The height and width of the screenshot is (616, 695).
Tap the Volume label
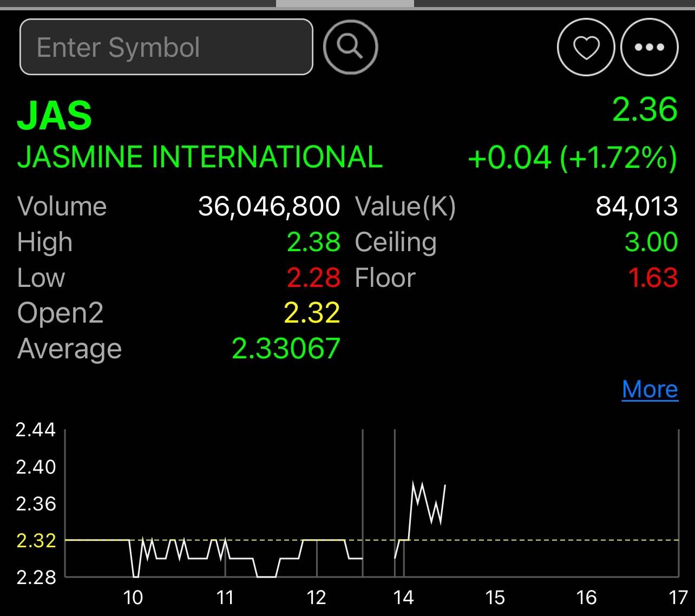click(x=62, y=206)
